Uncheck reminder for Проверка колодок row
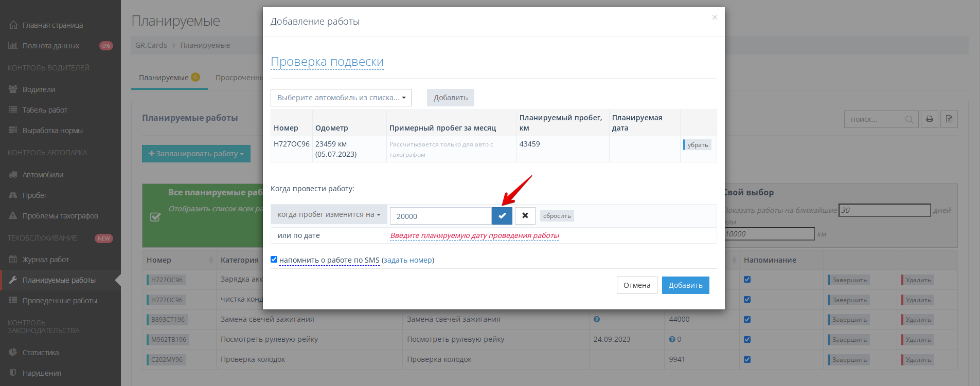The width and height of the screenshot is (980, 386). click(747, 360)
